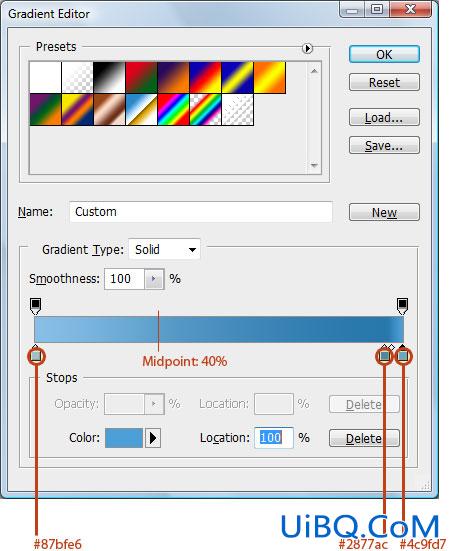Select the transparent stripes gradient preset

[238, 109]
